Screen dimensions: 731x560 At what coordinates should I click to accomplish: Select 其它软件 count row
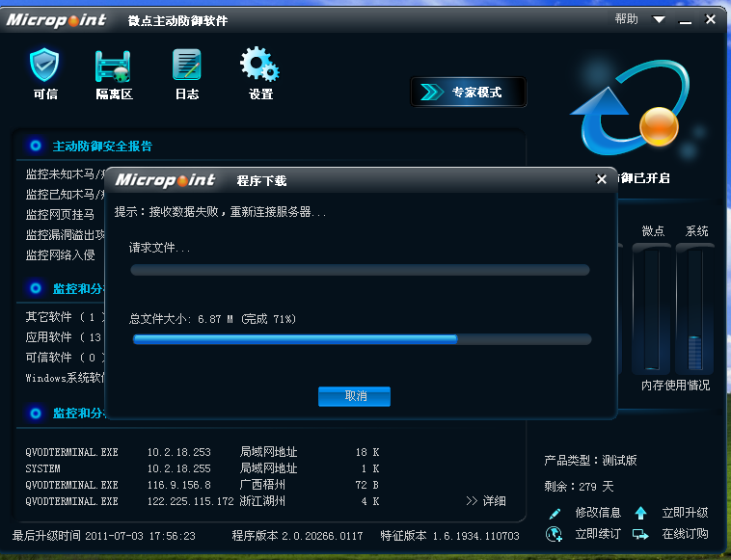66,317
